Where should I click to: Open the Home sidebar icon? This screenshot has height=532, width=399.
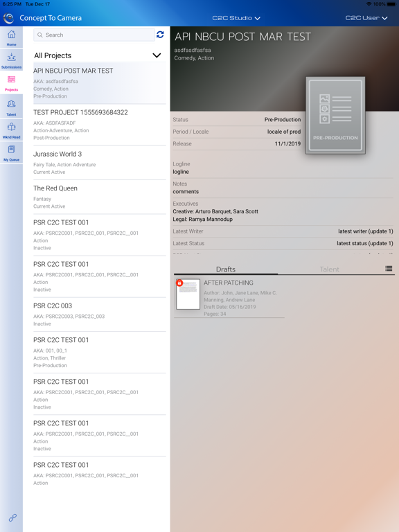[x=11, y=37]
